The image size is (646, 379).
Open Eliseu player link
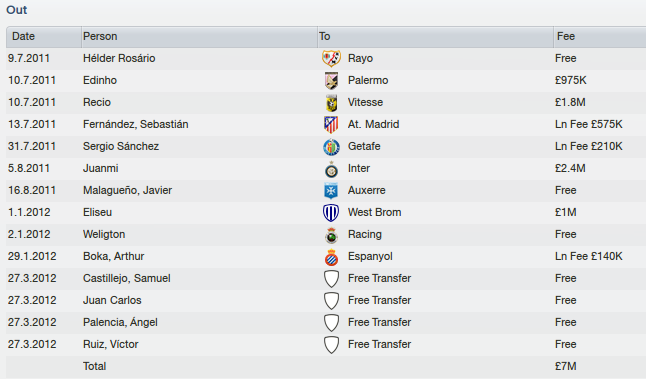pyautogui.click(x=97, y=213)
